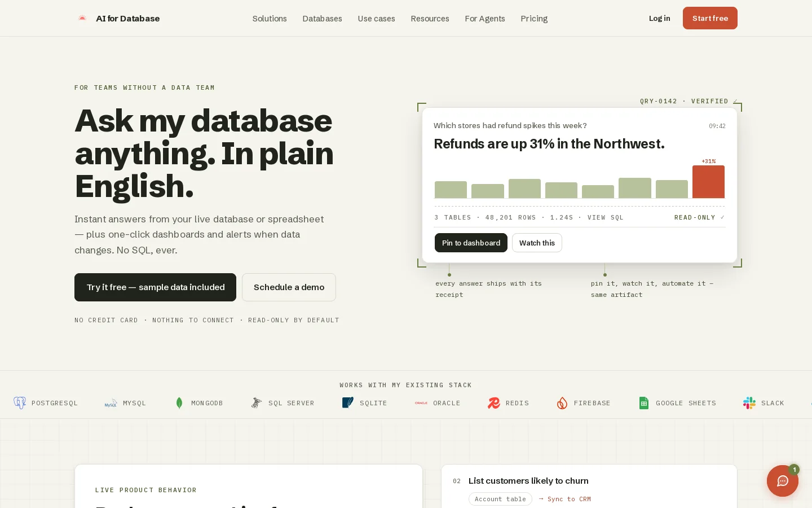812x508 pixels.
Task: Click the GOOGLE SHEETS label text
Action: coord(686,403)
